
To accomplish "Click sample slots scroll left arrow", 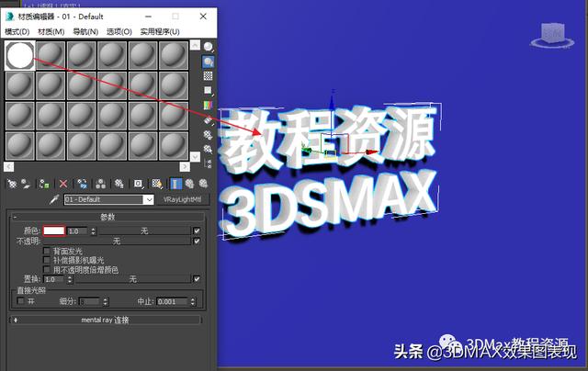I will tap(9, 167).
